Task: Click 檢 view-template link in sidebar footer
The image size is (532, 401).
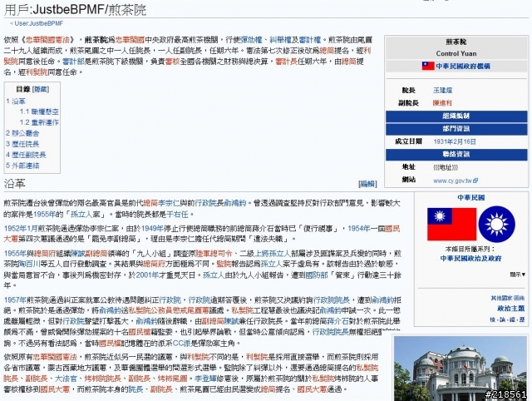Action: pos(493,319)
